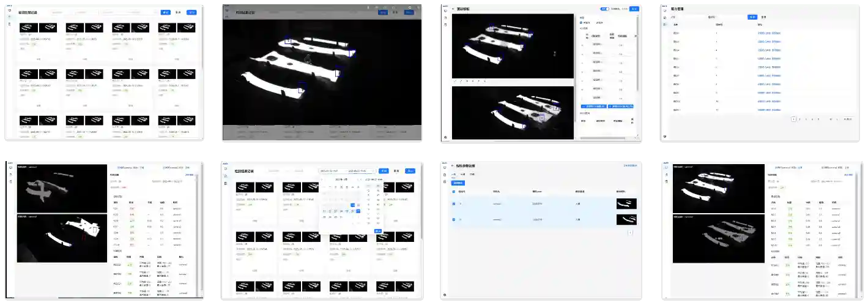Toggle blue switch left of template editor save button
The width and height of the screenshot is (868, 305).
click(604, 9)
